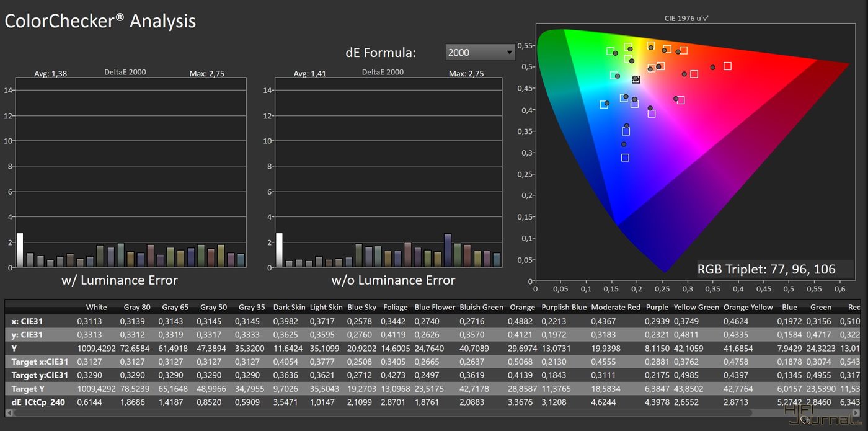Select the Yellow Green column header

(x=696, y=307)
